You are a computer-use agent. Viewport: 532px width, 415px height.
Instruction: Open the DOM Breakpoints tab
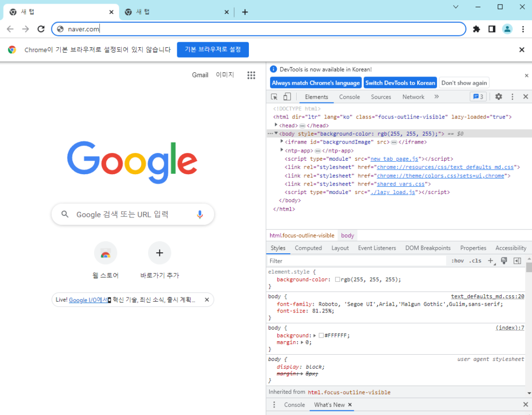pyautogui.click(x=428, y=248)
